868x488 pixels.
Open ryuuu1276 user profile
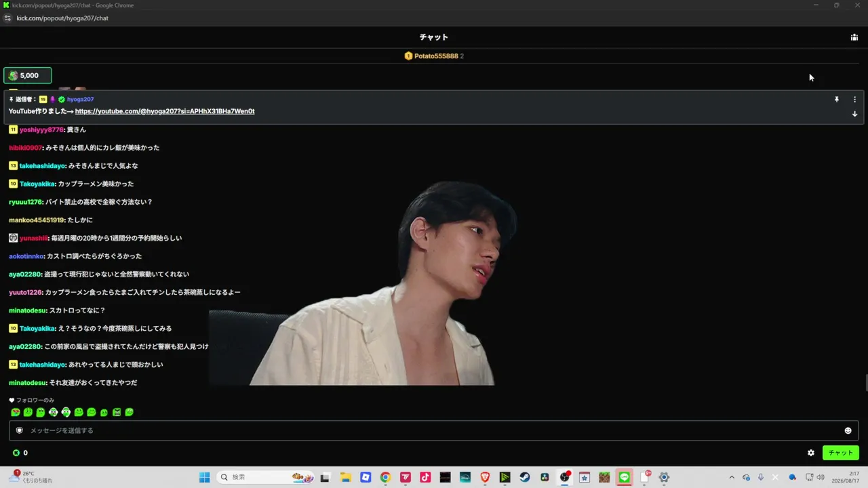pyautogui.click(x=26, y=202)
